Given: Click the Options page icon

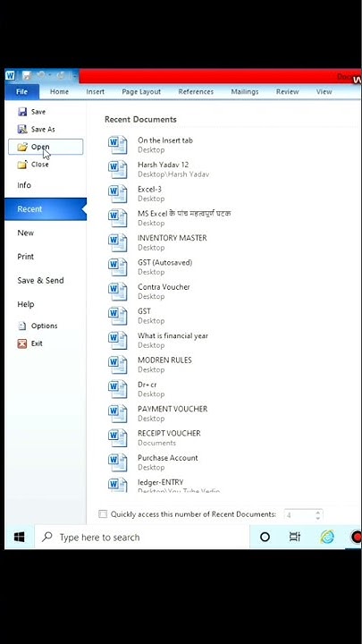Looking at the screenshot, I should (x=22, y=326).
